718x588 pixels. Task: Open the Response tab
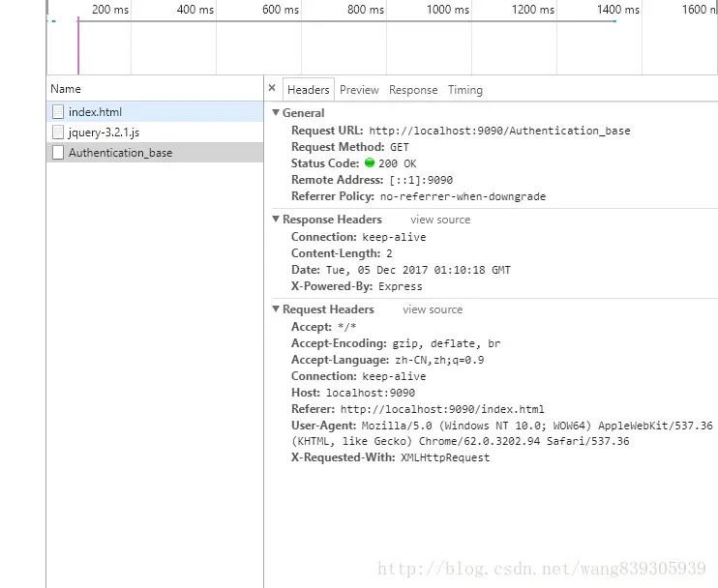pos(413,90)
